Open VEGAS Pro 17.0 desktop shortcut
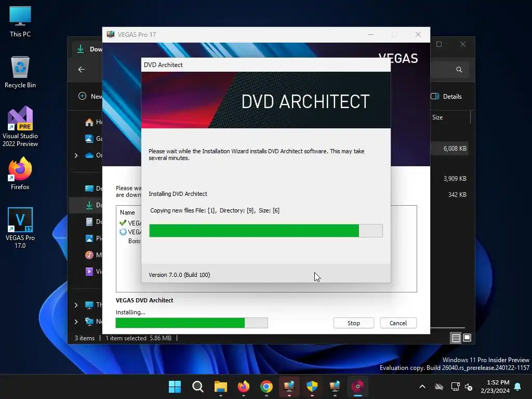The image size is (532, 399). (x=20, y=228)
